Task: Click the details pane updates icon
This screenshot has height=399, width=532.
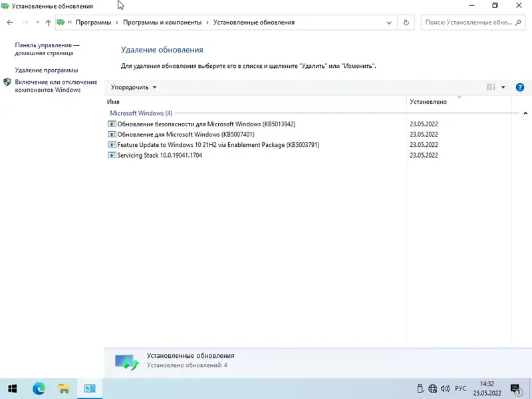Action: [x=127, y=362]
